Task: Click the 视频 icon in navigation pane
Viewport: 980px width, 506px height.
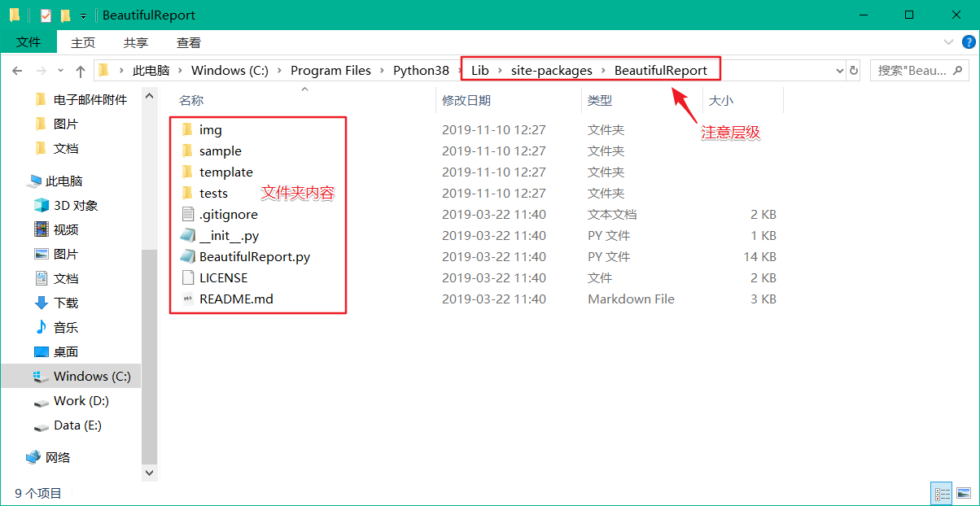Action: [x=41, y=229]
